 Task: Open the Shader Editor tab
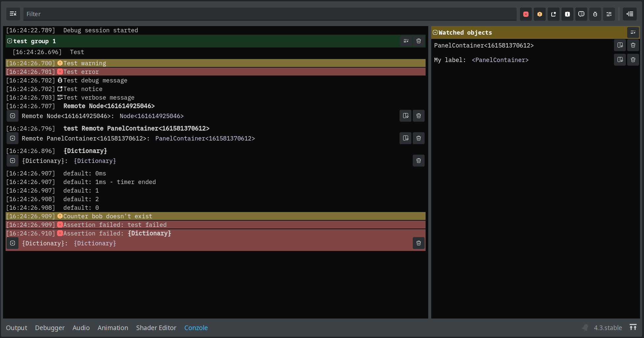(x=156, y=328)
